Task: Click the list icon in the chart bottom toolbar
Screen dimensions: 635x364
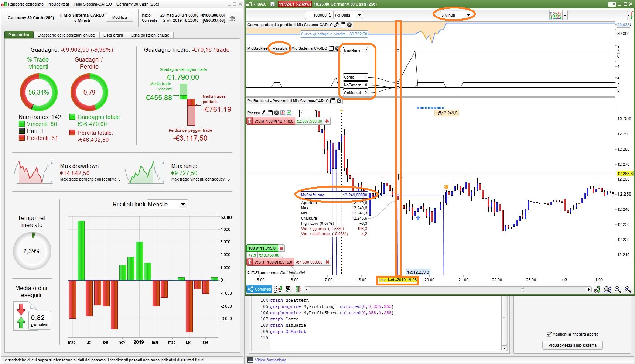Action: coord(288,289)
